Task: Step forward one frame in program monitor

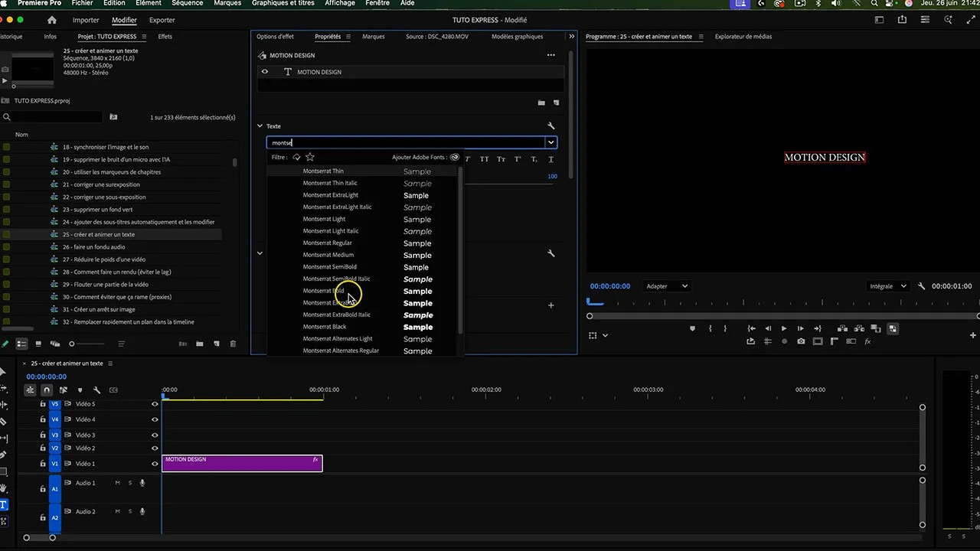Action: tap(801, 328)
